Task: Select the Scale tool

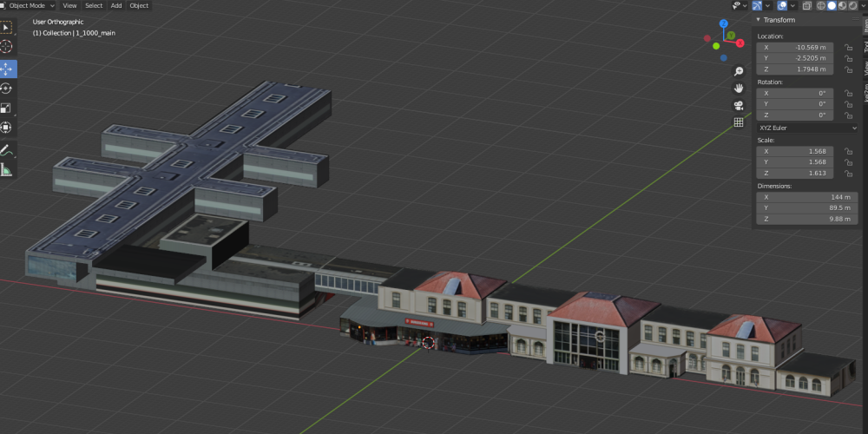Action: tap(6, 108)
